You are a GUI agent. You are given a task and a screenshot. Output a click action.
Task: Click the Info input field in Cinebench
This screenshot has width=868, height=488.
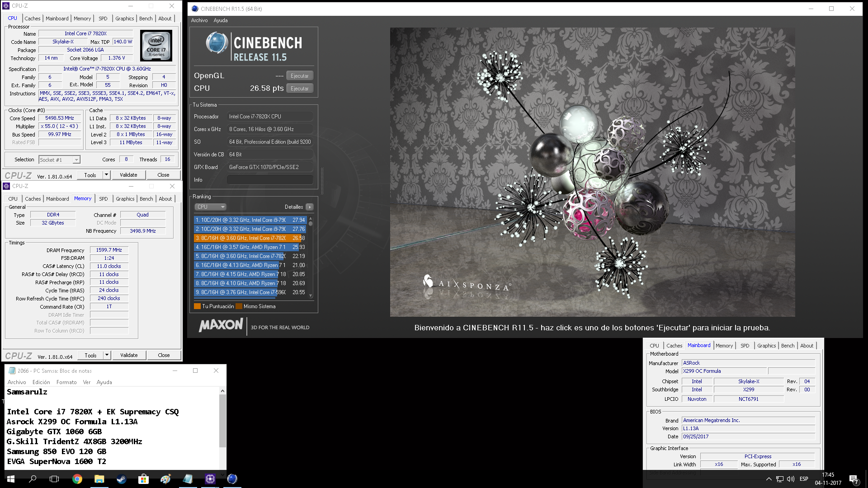pos(270,180)
